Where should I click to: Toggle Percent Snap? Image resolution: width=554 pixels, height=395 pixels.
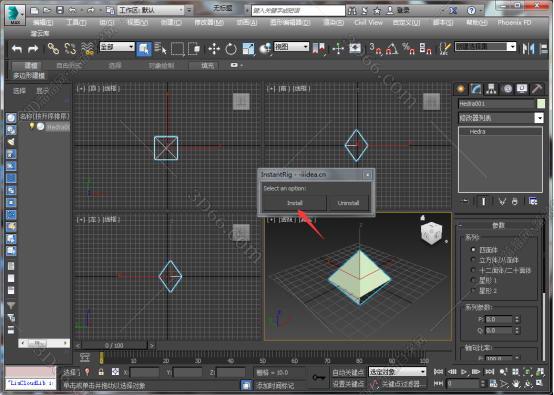tap(408, 49)
